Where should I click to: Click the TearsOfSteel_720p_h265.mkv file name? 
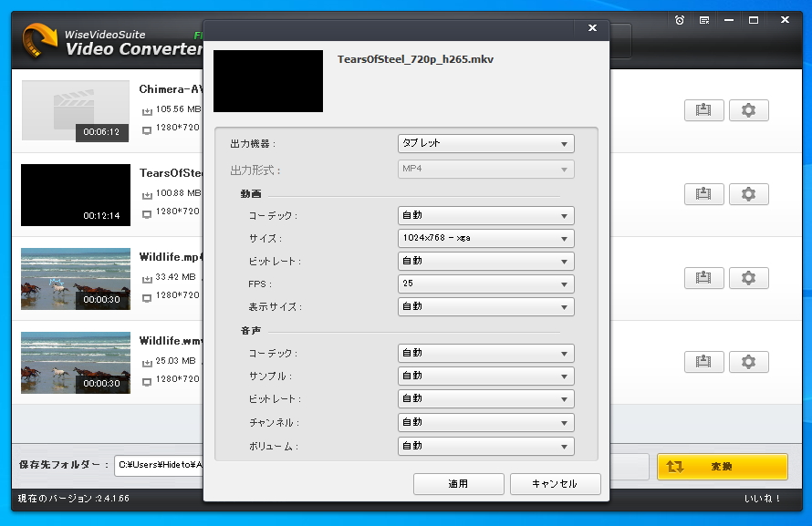[x=415, y=59]
